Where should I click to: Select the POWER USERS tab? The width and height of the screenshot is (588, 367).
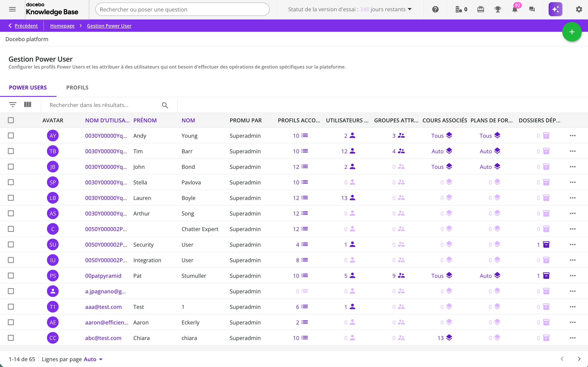click(28, 87)
